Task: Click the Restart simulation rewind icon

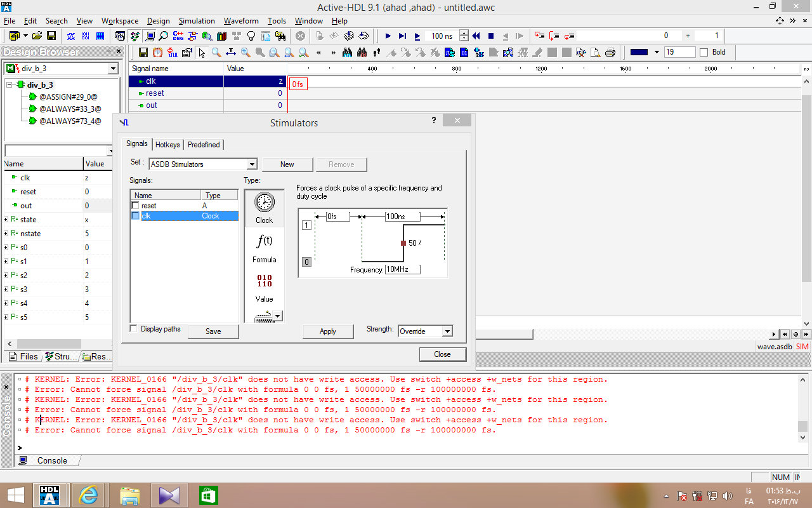Action: (x=476, y=36)
